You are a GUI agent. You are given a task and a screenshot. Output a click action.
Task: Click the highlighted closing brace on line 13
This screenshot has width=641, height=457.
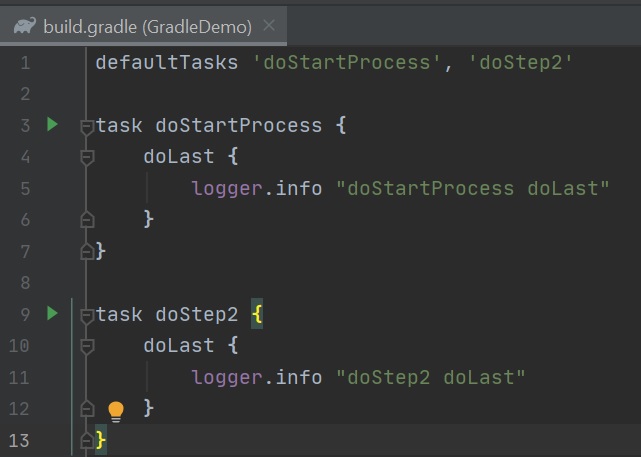[x=100, y=439]
